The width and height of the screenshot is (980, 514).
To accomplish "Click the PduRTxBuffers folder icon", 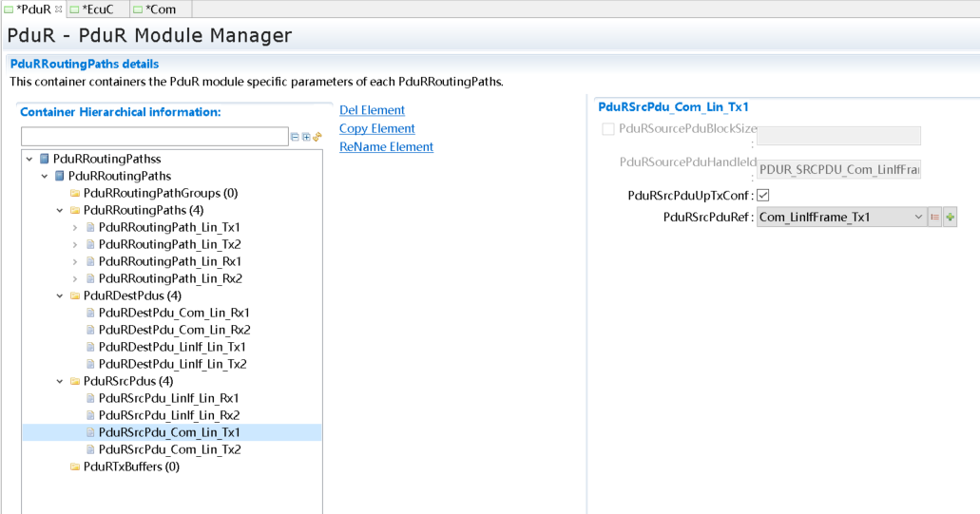I will click(x=75, y=466).
